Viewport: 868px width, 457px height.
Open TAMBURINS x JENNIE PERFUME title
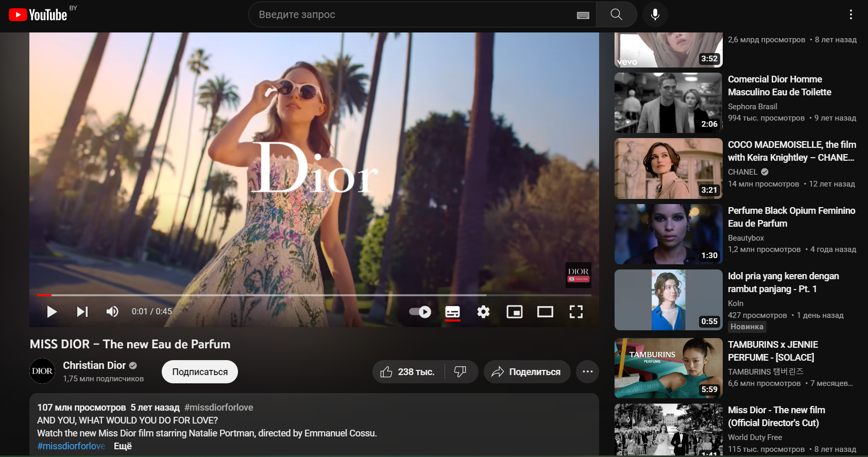(773, 351)
